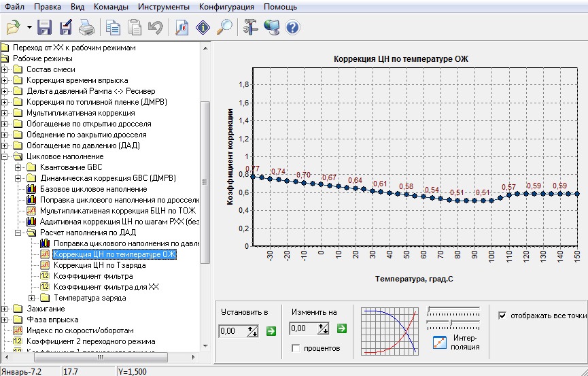Screen dimensions: 588x376
Task: Select Индекс по скорости/оборотам item
Action: tap(80, 330)
